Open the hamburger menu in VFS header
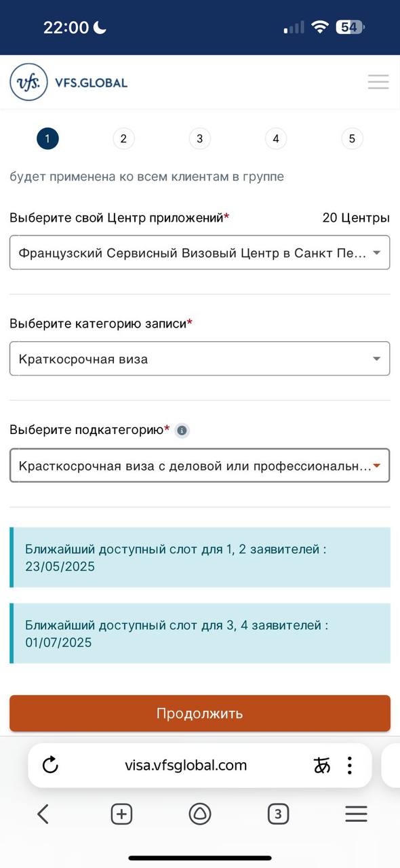The height and width of the screenshot is (868, 400). 378,82
